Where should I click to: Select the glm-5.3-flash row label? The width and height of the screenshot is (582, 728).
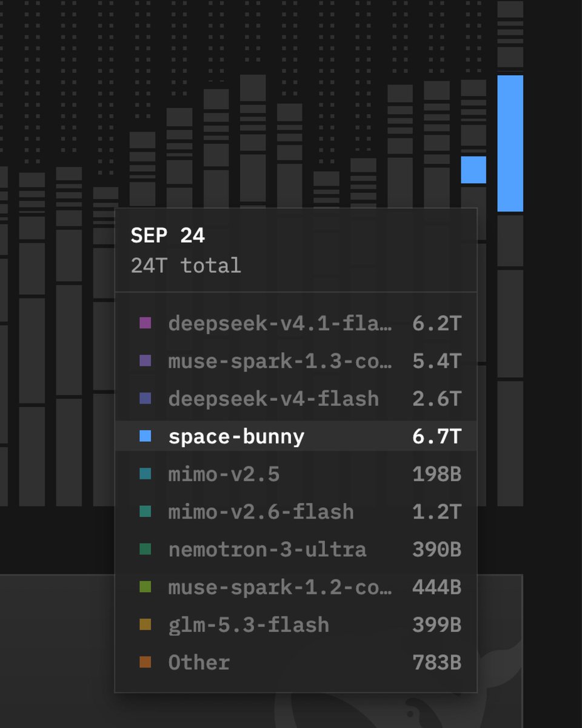click(249, 624)
